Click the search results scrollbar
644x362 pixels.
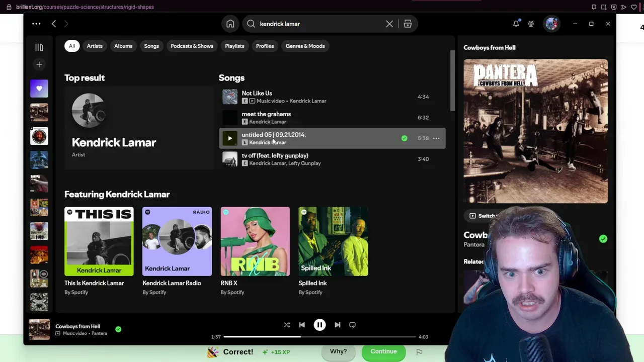pos(452,80)
